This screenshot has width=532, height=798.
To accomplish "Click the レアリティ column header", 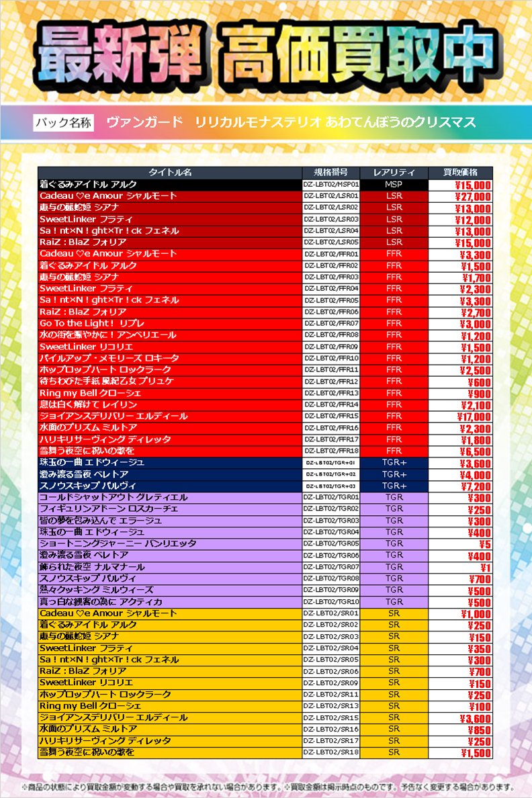I will click(394, 172).
